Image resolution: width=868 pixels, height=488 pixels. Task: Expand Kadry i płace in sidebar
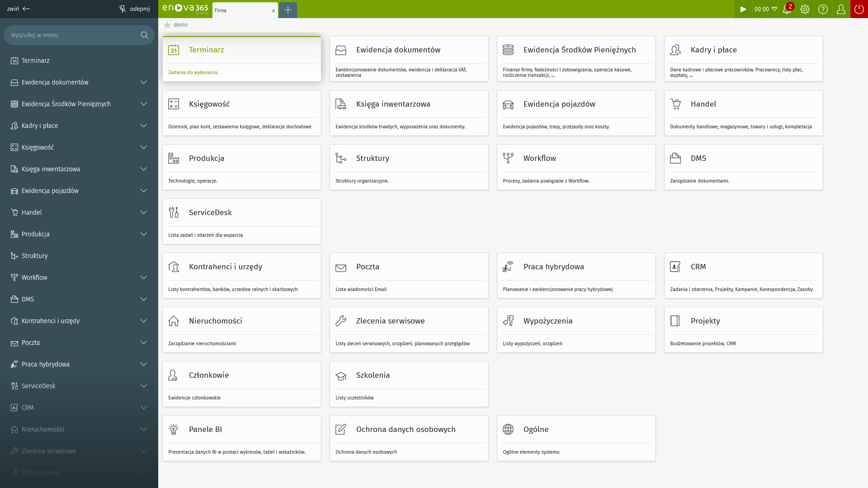click(144, 126)
